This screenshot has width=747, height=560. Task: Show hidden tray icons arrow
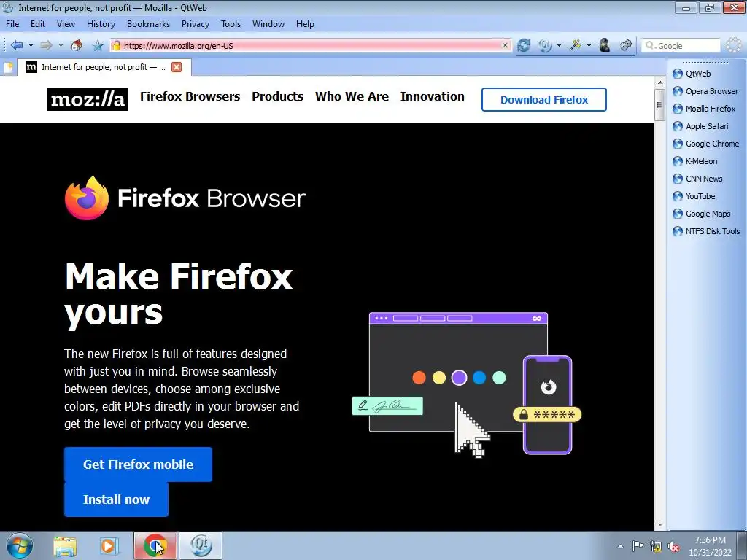pyautogui.click(x=620, y=547)
